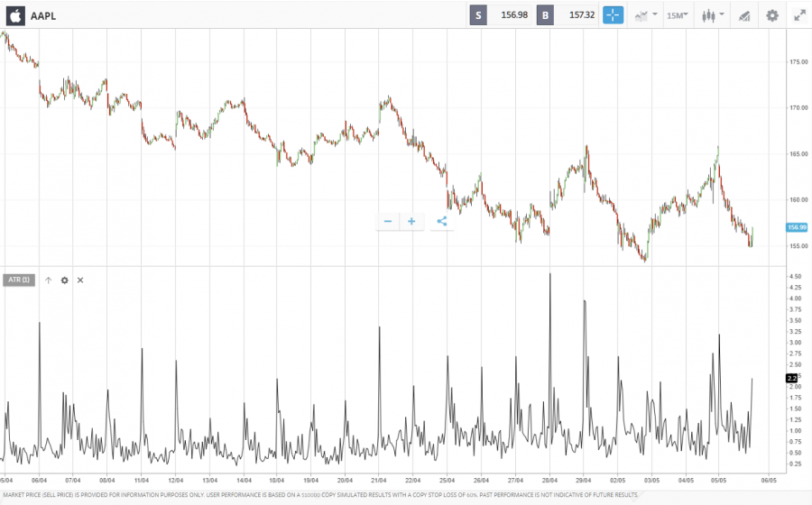Expand chart to full screen
This screenshot has height=505, width=812.
click(x=799, y=15)
